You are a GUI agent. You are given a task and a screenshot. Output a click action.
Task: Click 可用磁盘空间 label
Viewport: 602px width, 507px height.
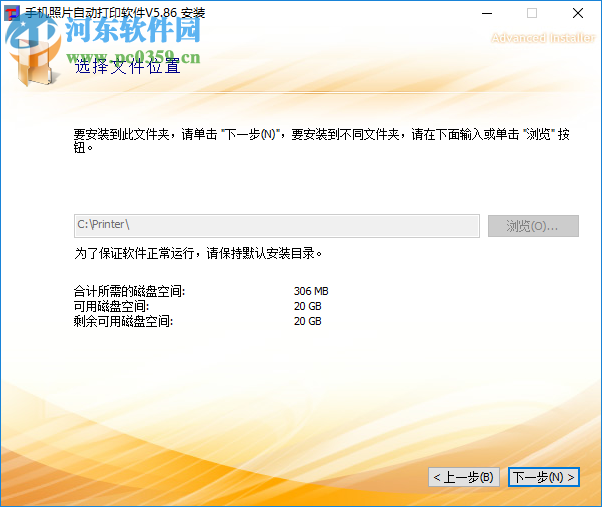click(111, 306)
